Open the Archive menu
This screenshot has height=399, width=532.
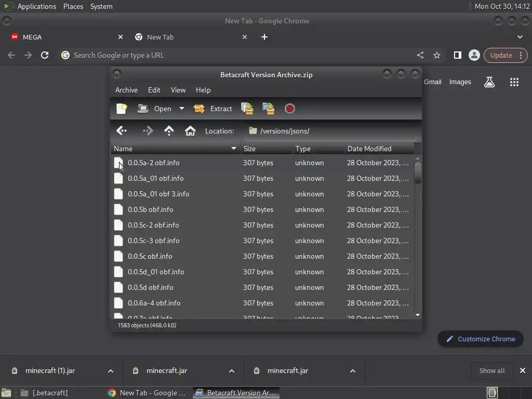coord(126,90)
